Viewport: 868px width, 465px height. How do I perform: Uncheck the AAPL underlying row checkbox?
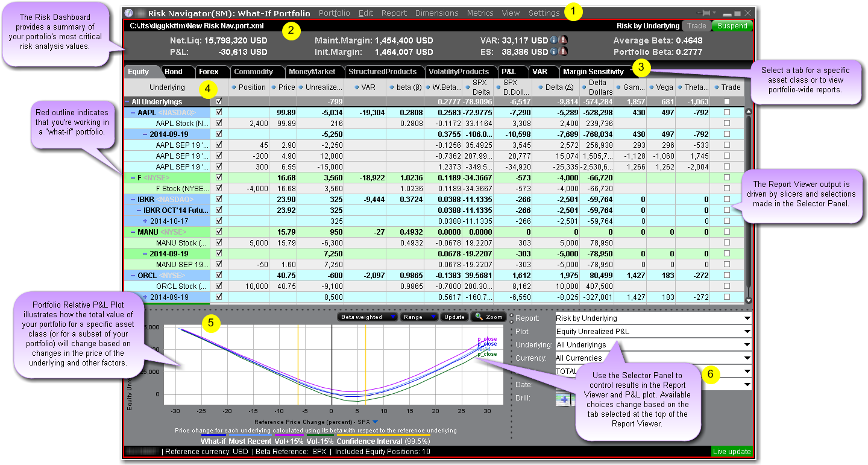pyautogui.click(x=219, y=112)
